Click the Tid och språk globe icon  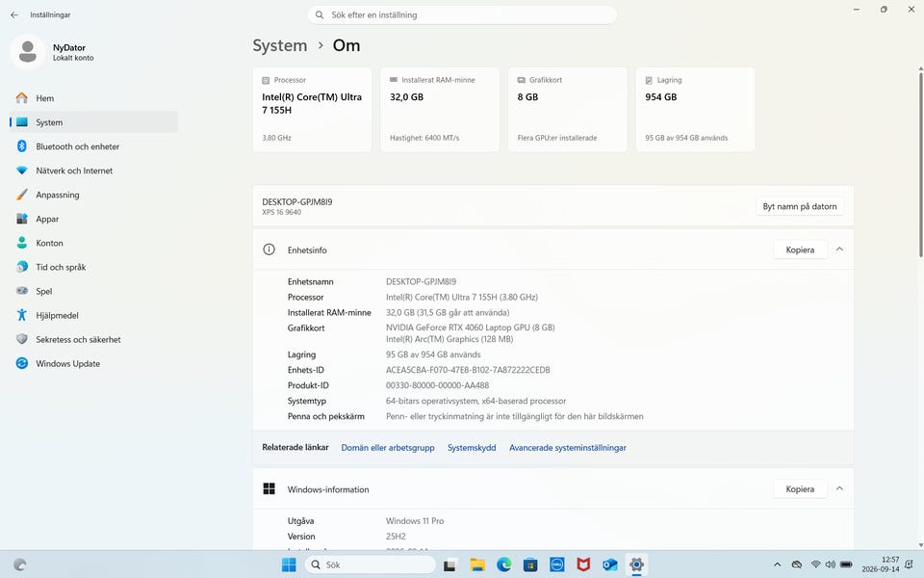22,267
